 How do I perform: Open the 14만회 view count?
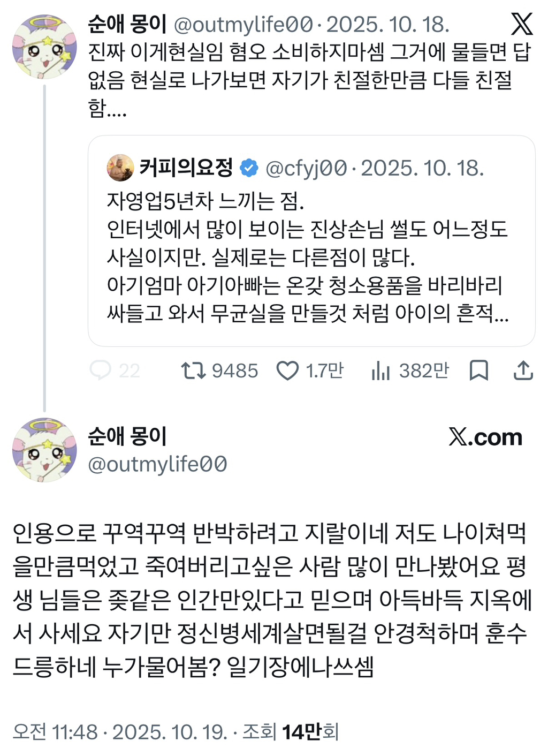[x=310, y=731]
